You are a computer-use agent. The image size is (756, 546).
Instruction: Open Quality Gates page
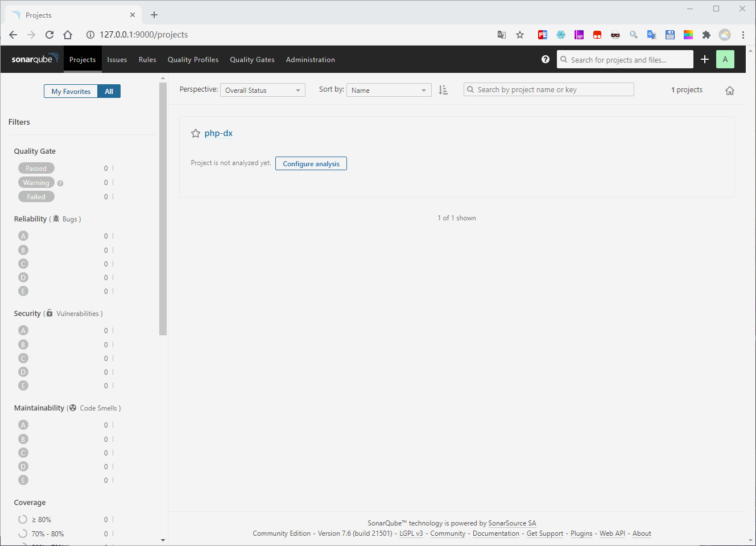point(252,59)
